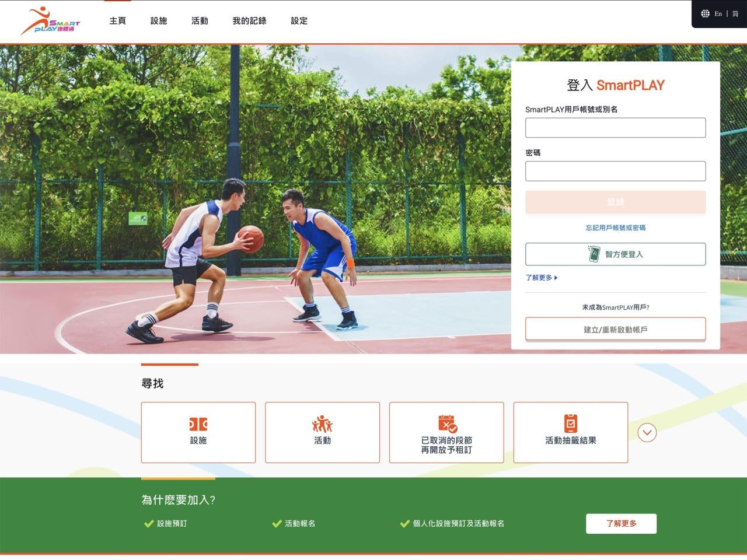Screen dimensions: 747x560
Task: Go to 設定 in the top menu
Action: (299, 21)
